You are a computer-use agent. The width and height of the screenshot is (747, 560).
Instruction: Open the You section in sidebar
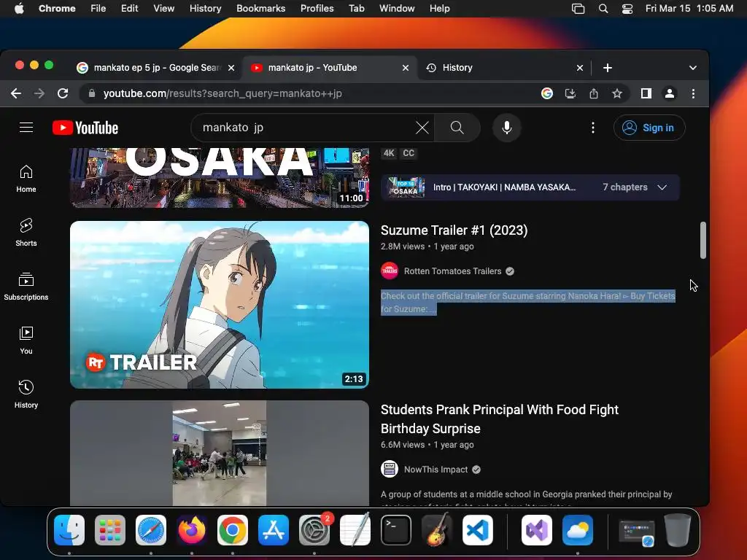tap(26, 340)
